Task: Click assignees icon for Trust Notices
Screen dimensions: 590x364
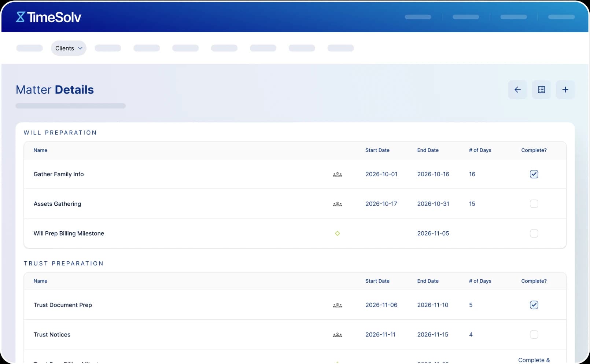Action: (x=337, y=335)
